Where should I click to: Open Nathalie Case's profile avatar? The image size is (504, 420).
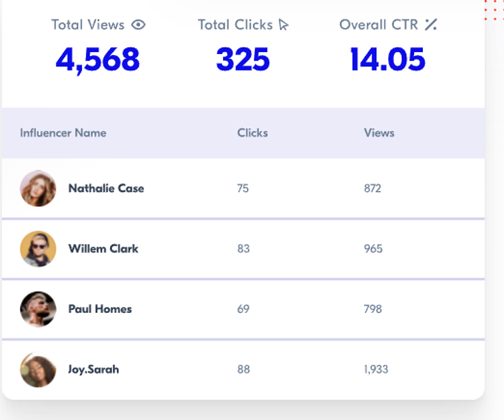[38, 188]
